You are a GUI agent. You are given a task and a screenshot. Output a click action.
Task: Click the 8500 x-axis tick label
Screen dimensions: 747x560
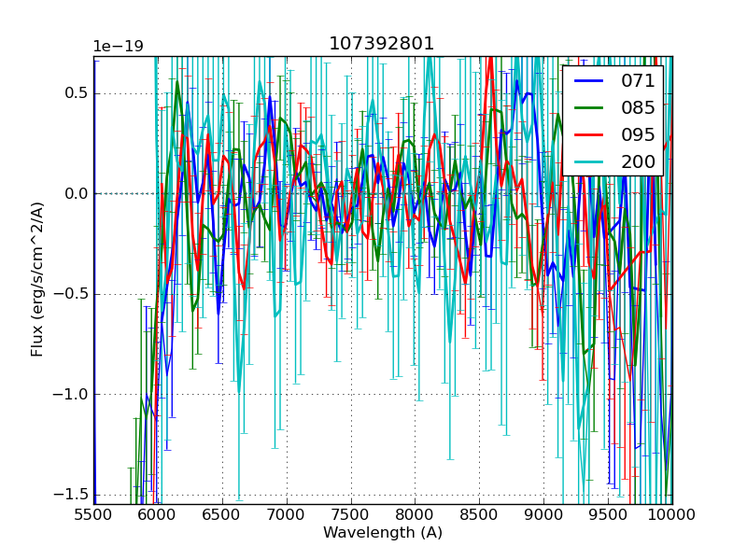click(479, 515)
